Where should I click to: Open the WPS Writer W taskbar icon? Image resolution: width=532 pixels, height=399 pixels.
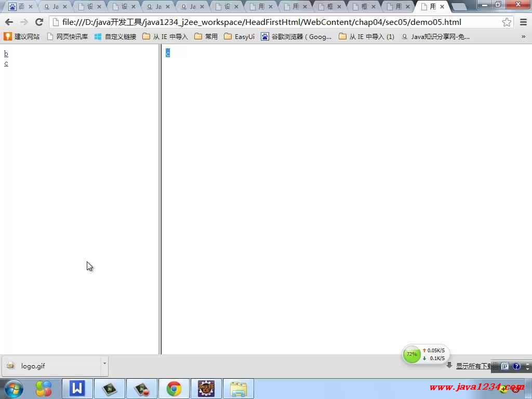(77, 389)
